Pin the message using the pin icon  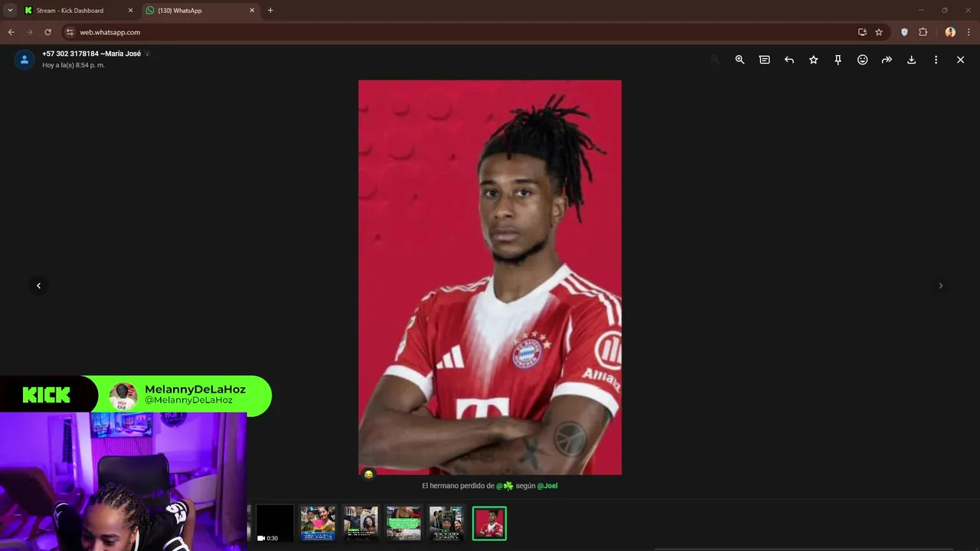pyautogui.click(x=838, y=60)
